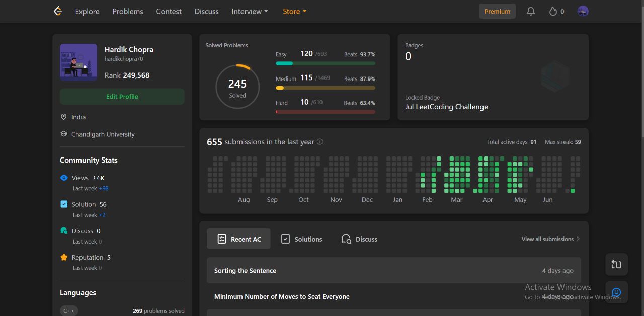Click the info icon beside submissions count
The height and width of the screenshot is (316, 644).
(x=320, y=142)
